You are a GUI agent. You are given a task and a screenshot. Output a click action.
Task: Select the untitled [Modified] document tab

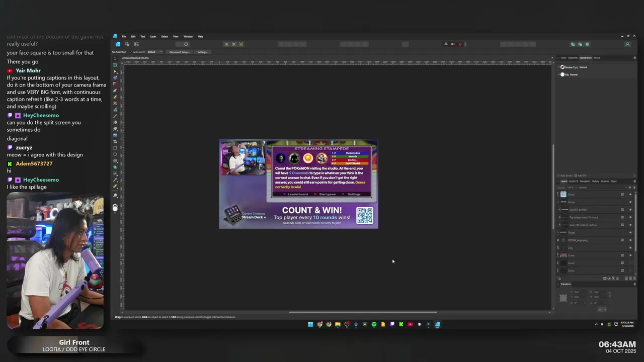point(135,58)
